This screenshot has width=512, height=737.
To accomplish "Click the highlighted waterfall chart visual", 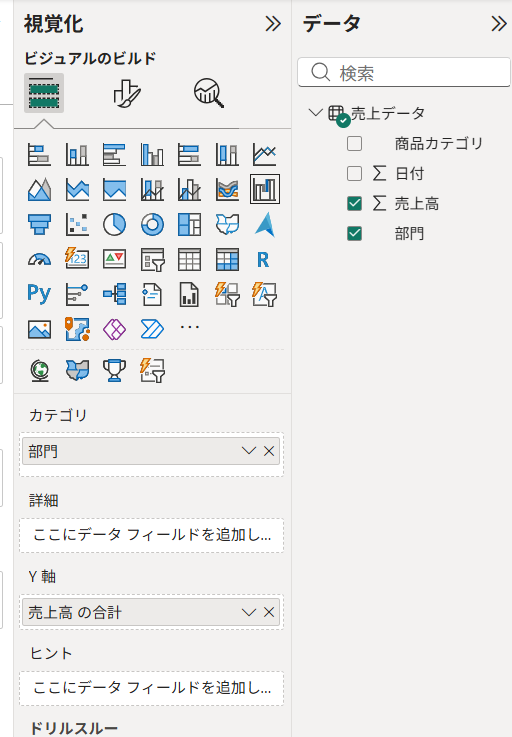I will tap(265, 189).
